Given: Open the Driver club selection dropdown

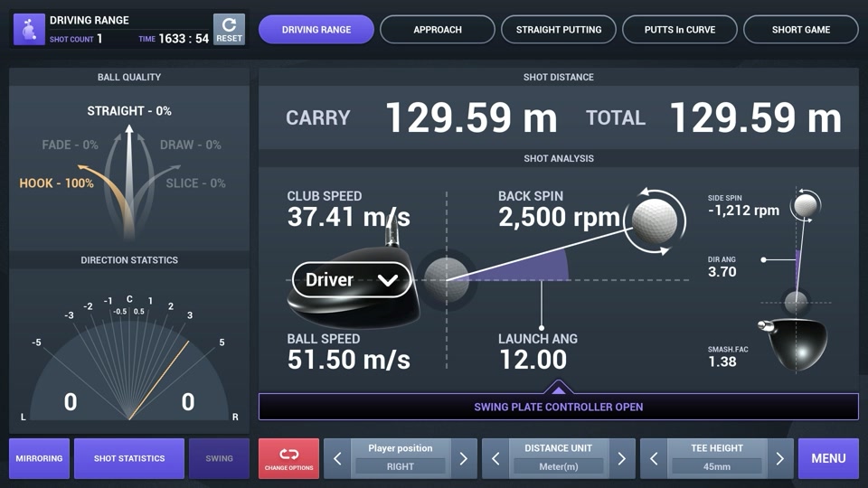Looking at the screenshot, I should pos(352,280).
